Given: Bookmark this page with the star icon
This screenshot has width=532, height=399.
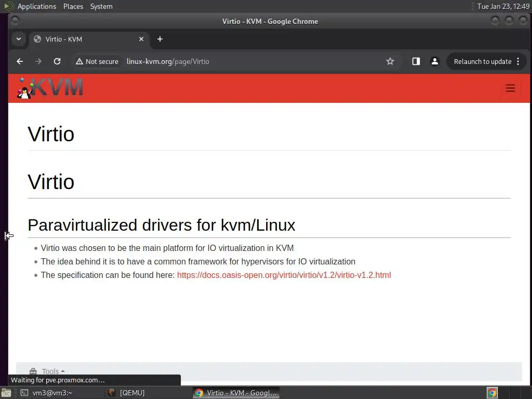Looking at the screenshot, I should [x=390, y=61].
